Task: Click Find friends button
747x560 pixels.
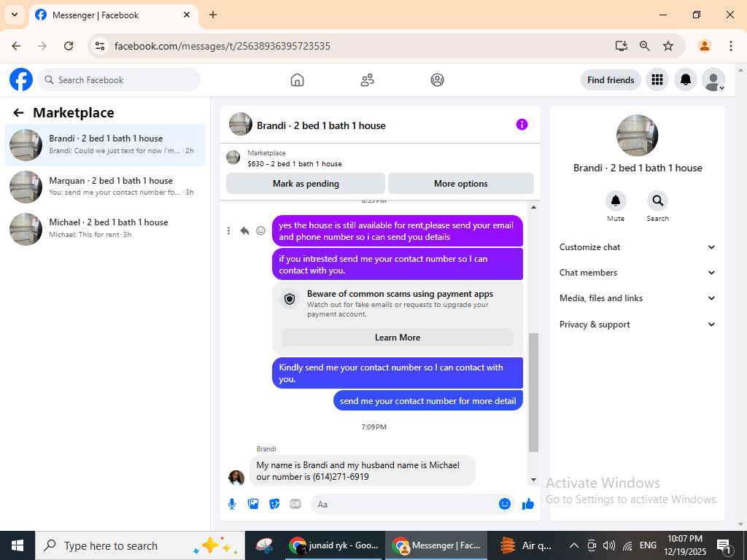Action: tap(611, 80)
